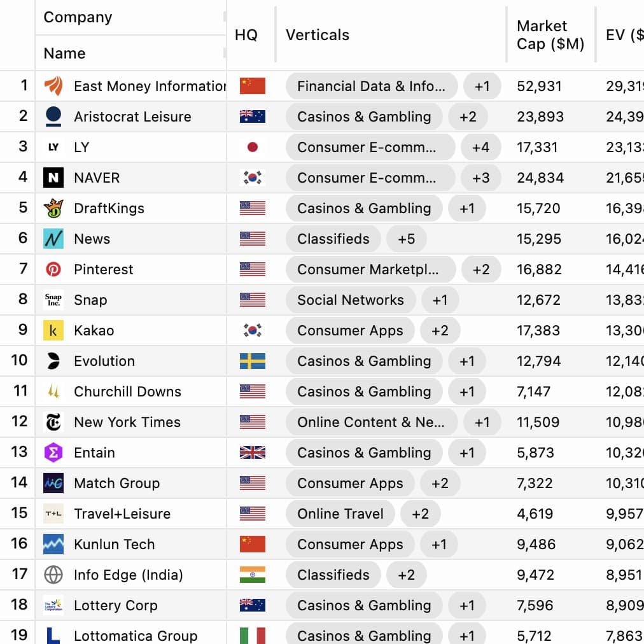Click the Kunlun Tech logo icon
Image resolution: width=644 pixels, height=644 pixels.
tap(53, 544)
